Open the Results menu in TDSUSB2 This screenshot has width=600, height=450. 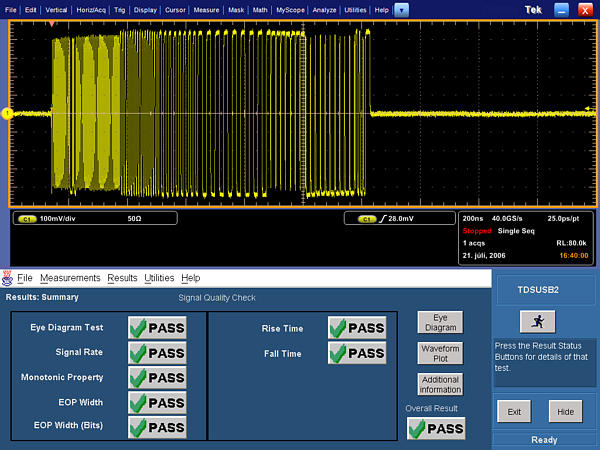coord(122,277)
